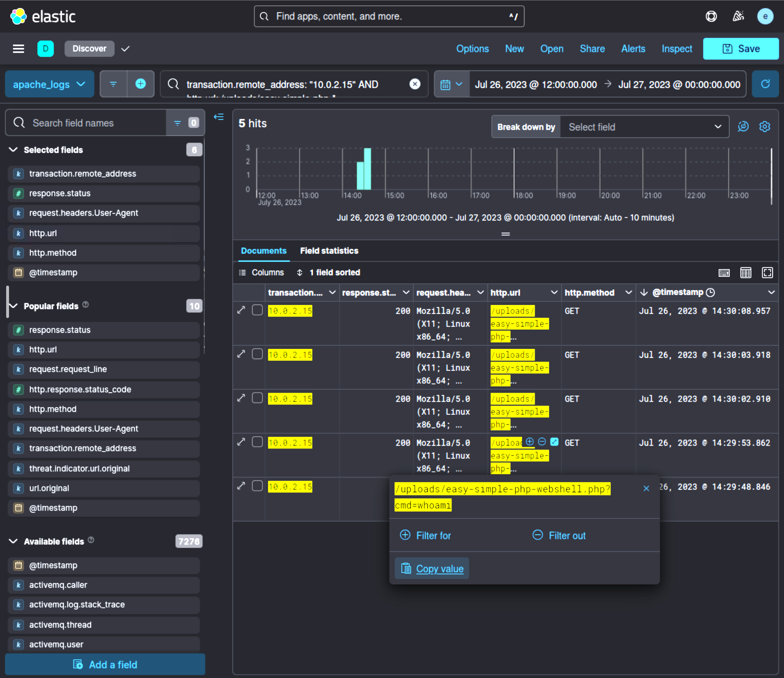The image size is (784, 678).
Task: Click the add filter plus icon
Action: pyautogui.click(x=140, y=84)
